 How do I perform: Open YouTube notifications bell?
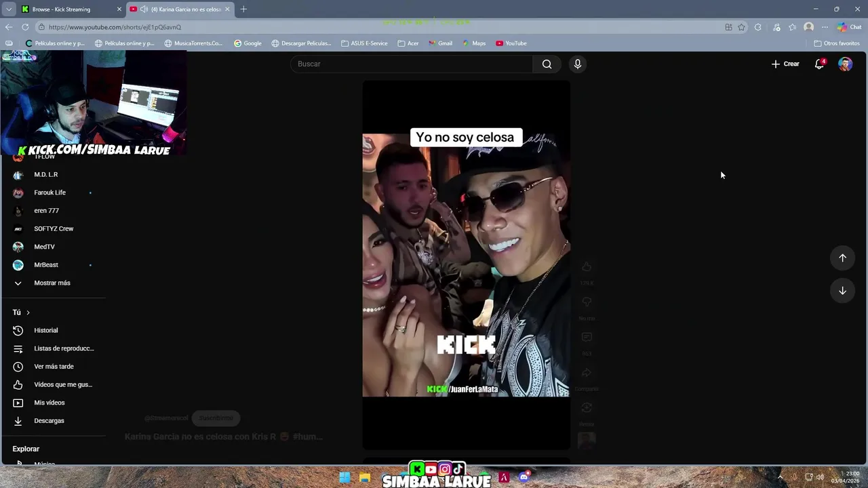point(819,64)
